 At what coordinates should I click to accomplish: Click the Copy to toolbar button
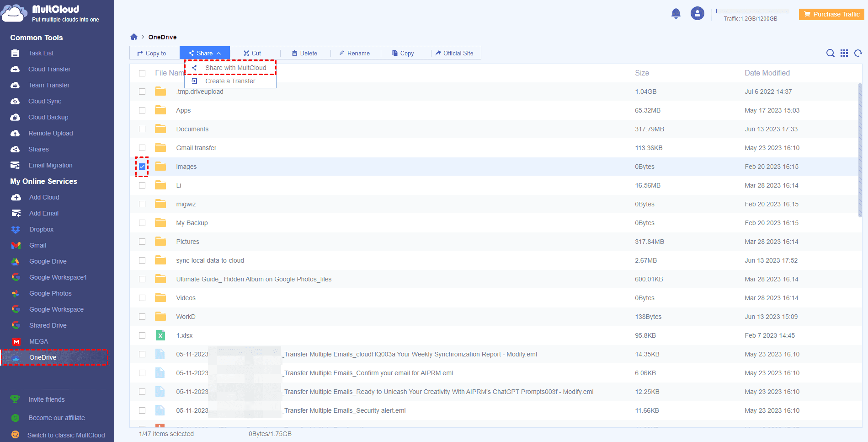(152, 53)
